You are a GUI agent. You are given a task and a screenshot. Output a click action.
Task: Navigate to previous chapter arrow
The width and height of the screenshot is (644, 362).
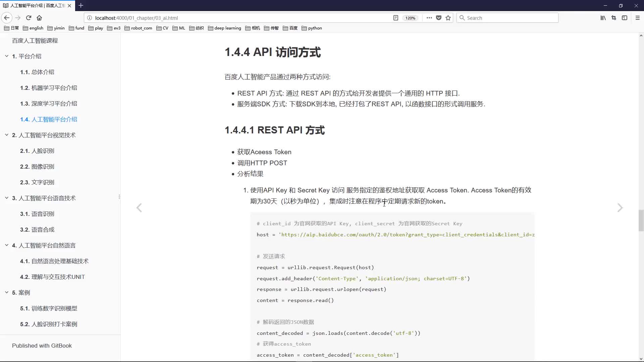139,208
